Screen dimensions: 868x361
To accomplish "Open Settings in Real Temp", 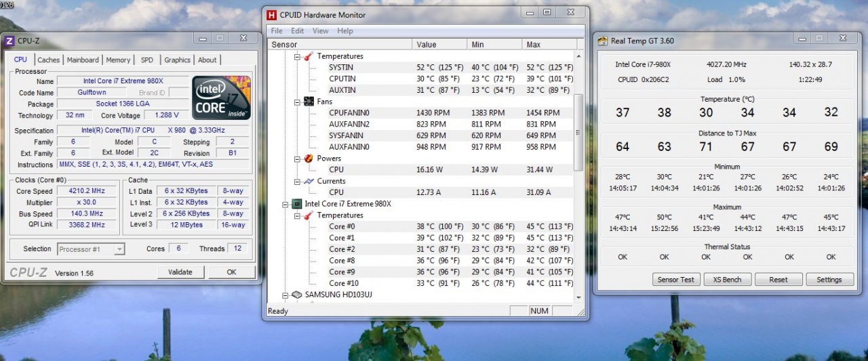I will (x=829, y=280).
